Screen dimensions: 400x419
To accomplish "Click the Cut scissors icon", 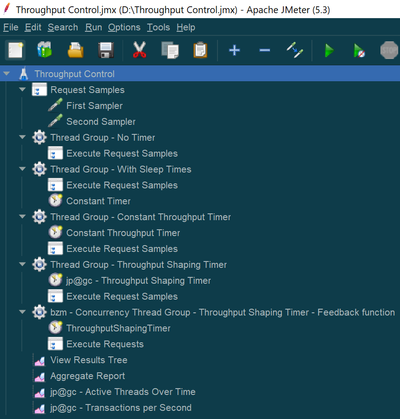I will click(x=139, y=50).
